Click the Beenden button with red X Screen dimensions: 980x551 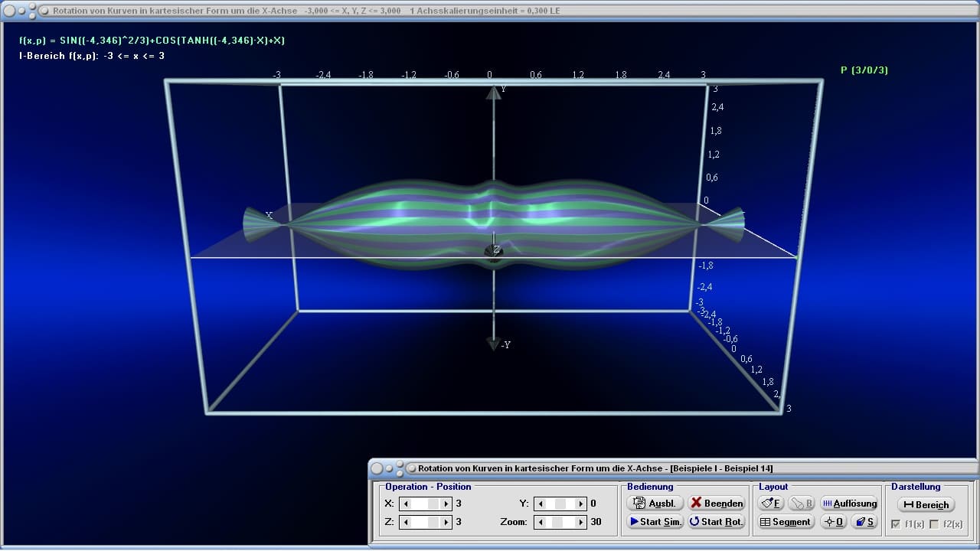716,503
